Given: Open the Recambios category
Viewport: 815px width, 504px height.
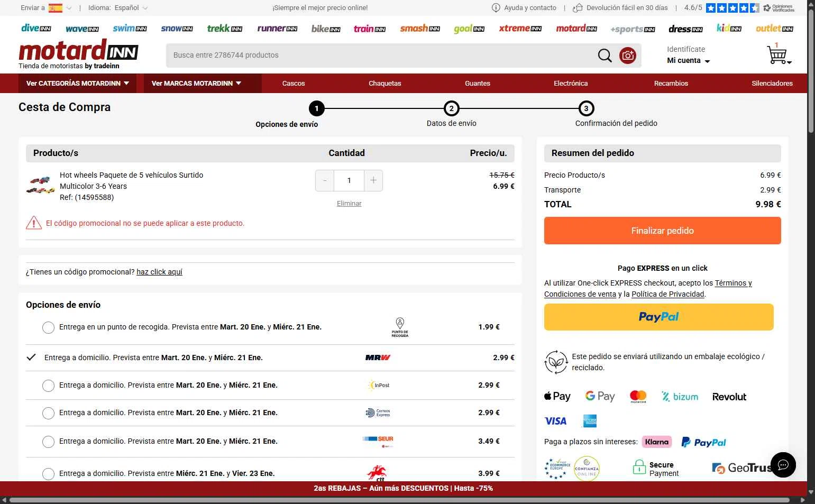Looking at the screenshot, I should [x=671, y=83].
